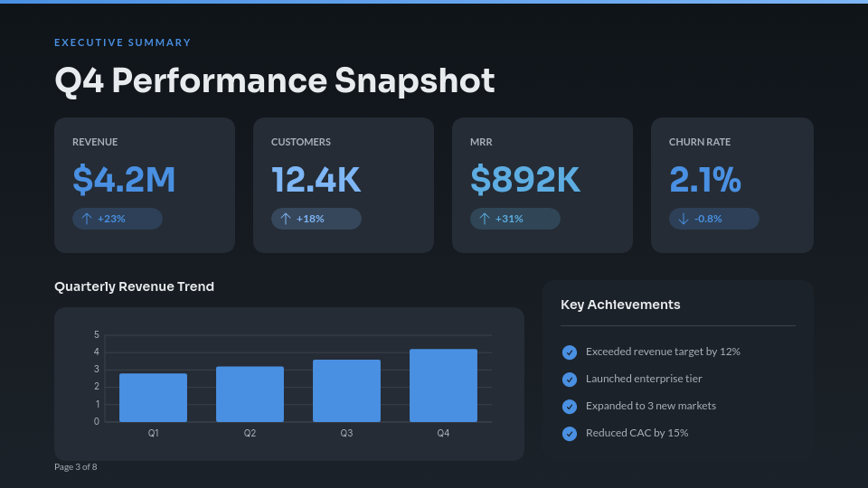
Task: Click the Key Achievements heading
Action: click(620, 305)
